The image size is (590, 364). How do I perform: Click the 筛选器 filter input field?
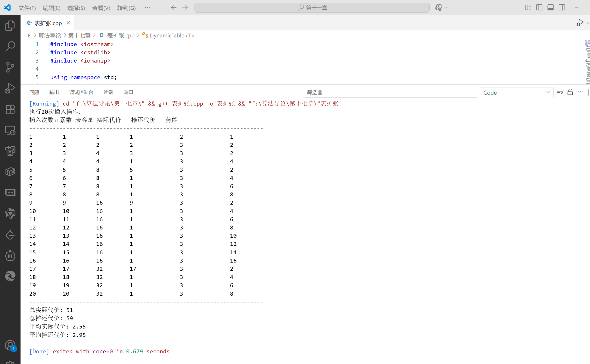point(391,92)
